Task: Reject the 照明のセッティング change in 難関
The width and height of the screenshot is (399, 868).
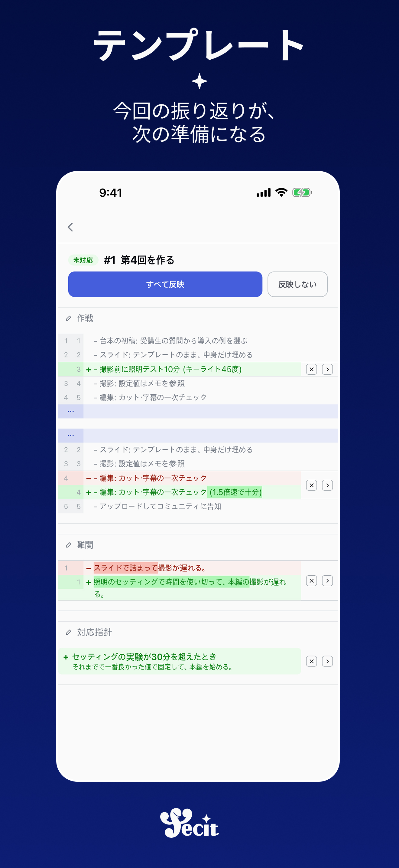Action: 312,581
